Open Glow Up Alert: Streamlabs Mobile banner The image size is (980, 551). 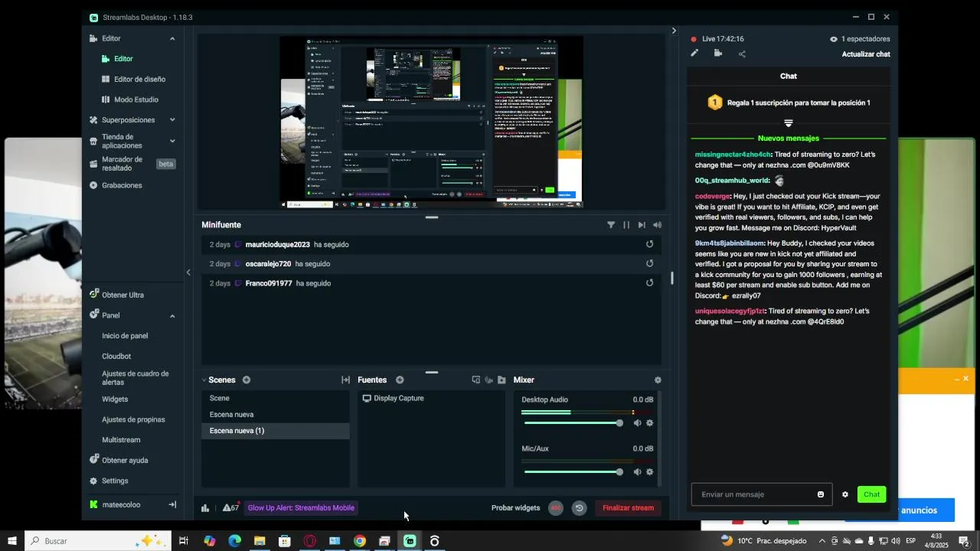(x=301, y=507)
